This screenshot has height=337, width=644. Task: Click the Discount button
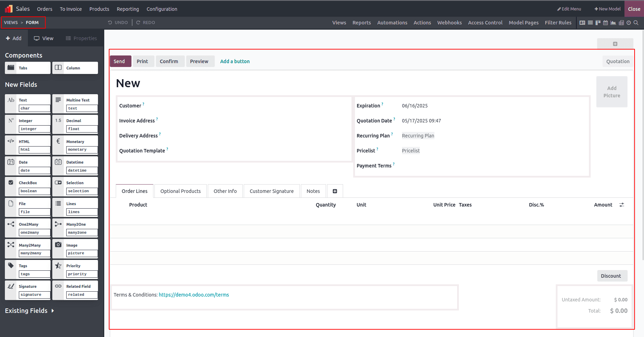tap(612, 276)
